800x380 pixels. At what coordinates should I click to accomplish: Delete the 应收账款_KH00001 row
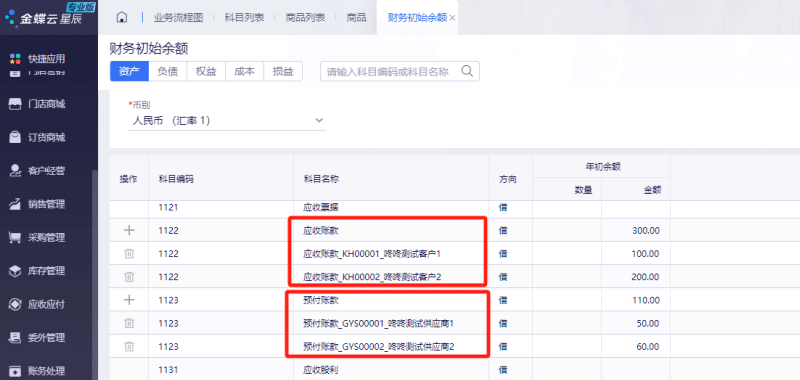[129, 254]
